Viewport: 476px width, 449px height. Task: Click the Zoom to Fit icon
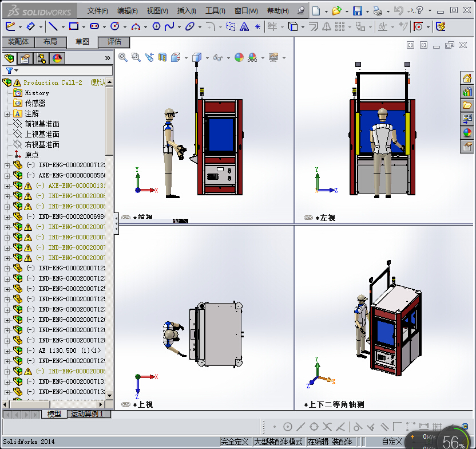(x=123, y=57)
